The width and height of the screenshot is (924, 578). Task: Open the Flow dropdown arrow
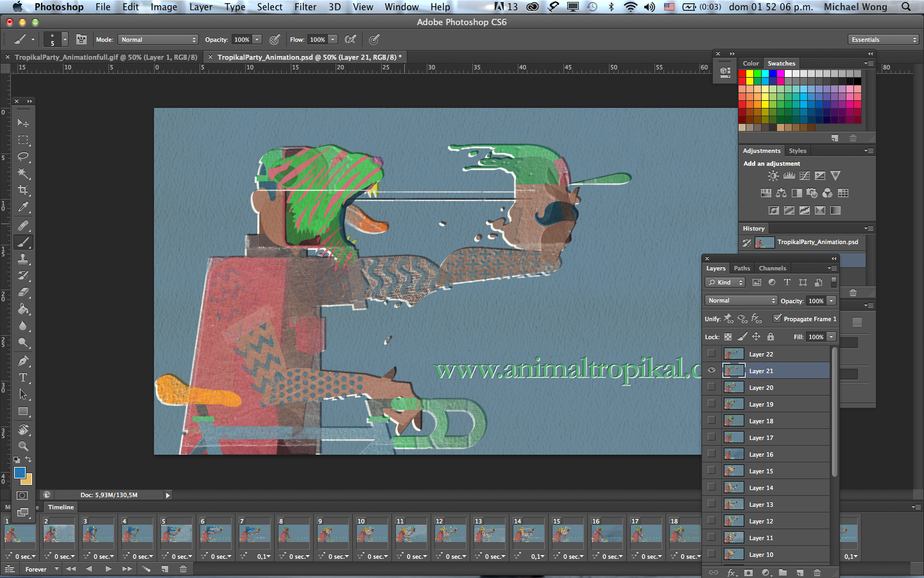333,40
